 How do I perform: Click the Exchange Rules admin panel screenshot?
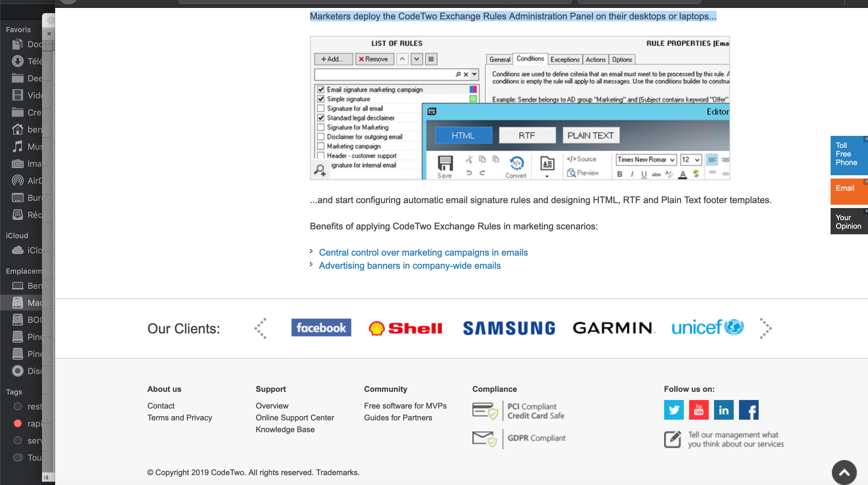[520, 108]
